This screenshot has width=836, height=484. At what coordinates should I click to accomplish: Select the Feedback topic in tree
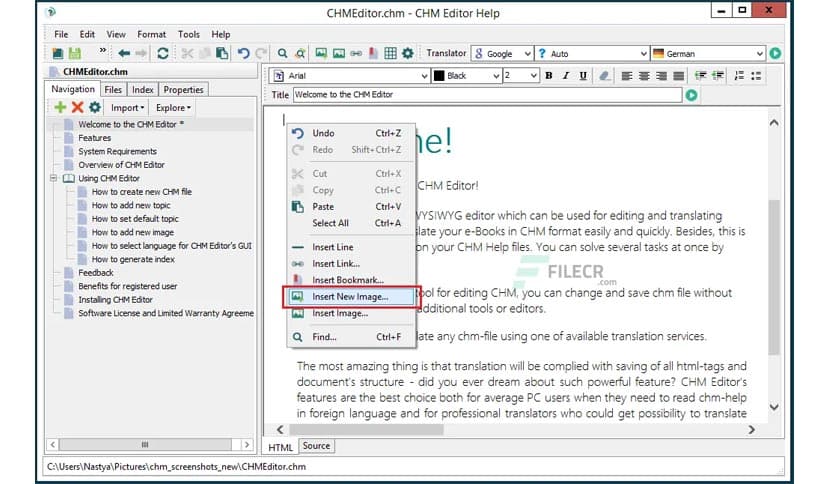pos(95,273)
